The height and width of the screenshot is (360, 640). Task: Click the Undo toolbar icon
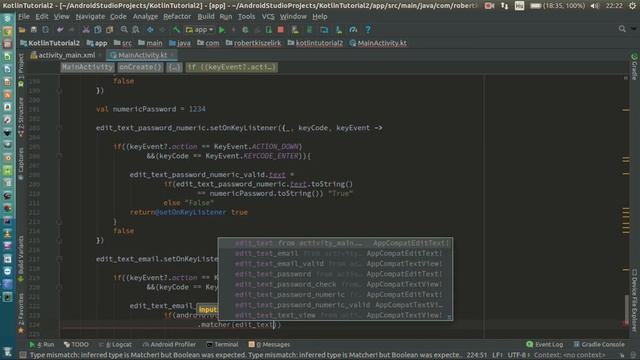click(60, 30)
